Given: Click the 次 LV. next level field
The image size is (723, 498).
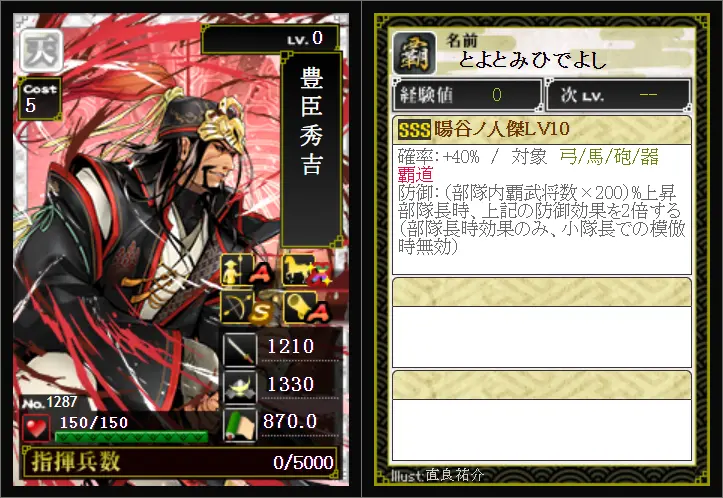Looking at the screenshot, I should 619,95.
